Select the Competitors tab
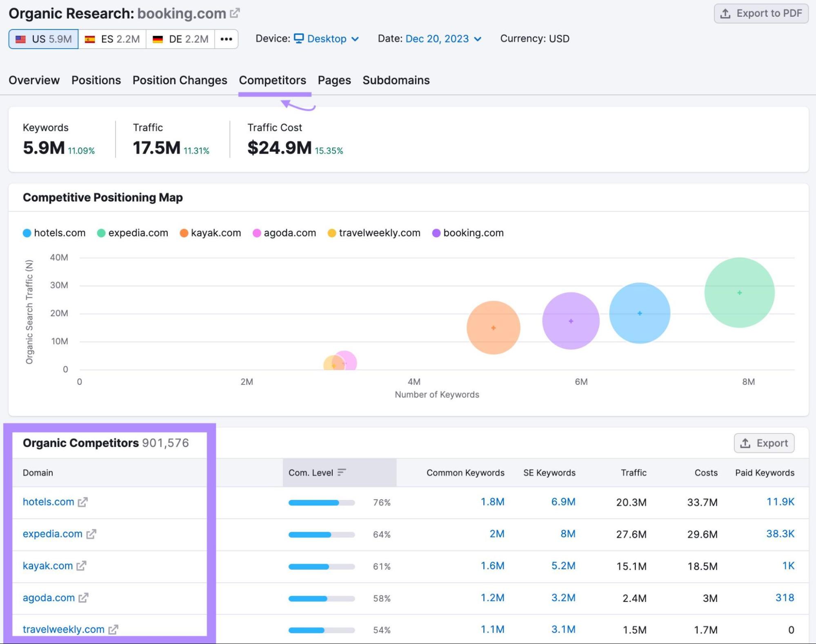The width and height of the screenshot is (816, 644). point(273,80)
